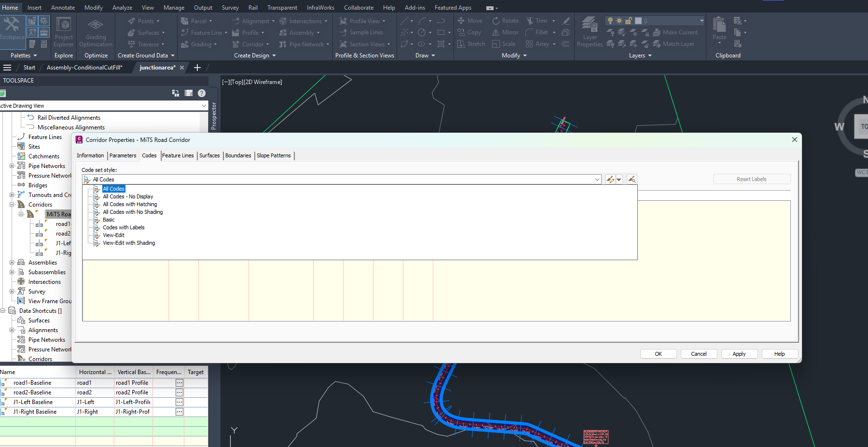Select Intersections in Toolspace tree

tap(44, 282)
